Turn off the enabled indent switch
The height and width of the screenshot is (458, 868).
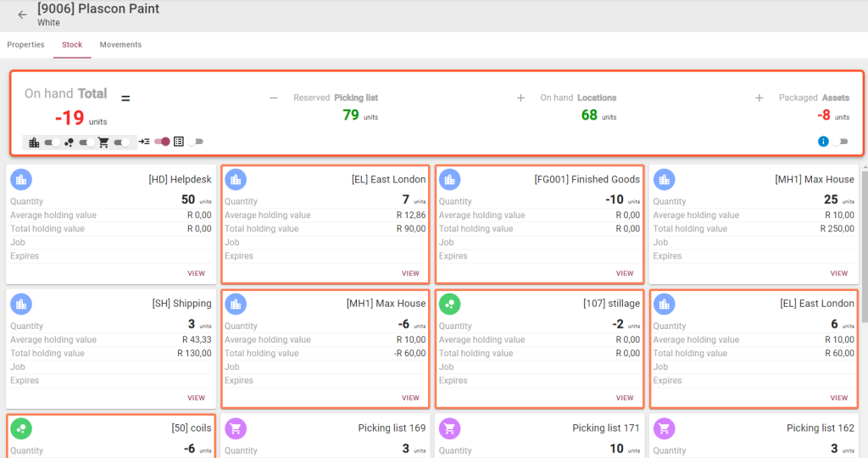tap(162, 142)
